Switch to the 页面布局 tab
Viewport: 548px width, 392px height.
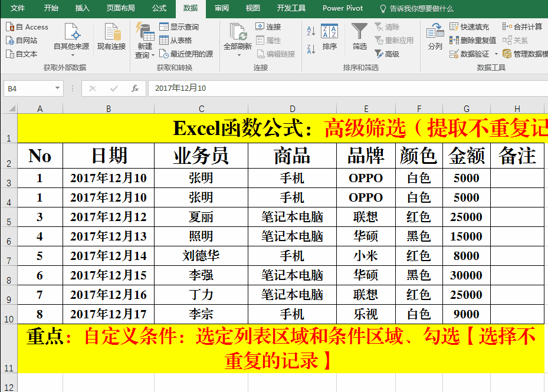[120, 8]
